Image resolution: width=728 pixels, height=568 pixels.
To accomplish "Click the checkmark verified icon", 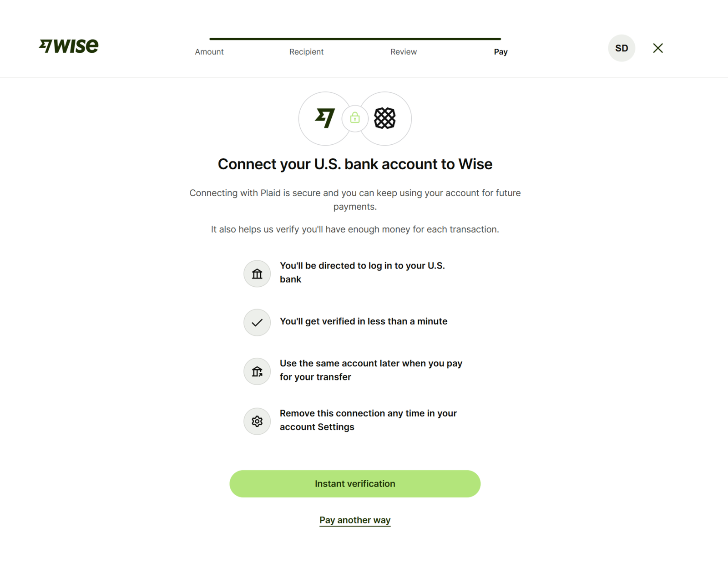I will pos(257,322).
